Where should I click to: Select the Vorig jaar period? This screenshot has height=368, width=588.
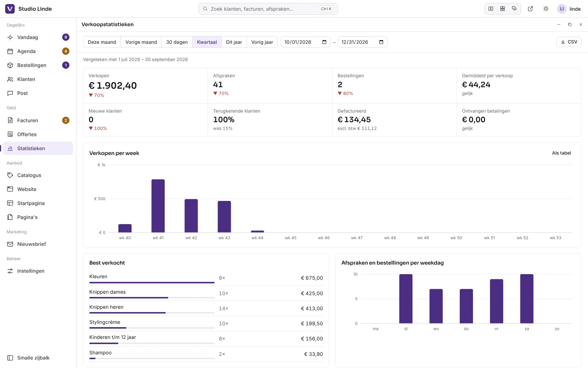point(262,42)
